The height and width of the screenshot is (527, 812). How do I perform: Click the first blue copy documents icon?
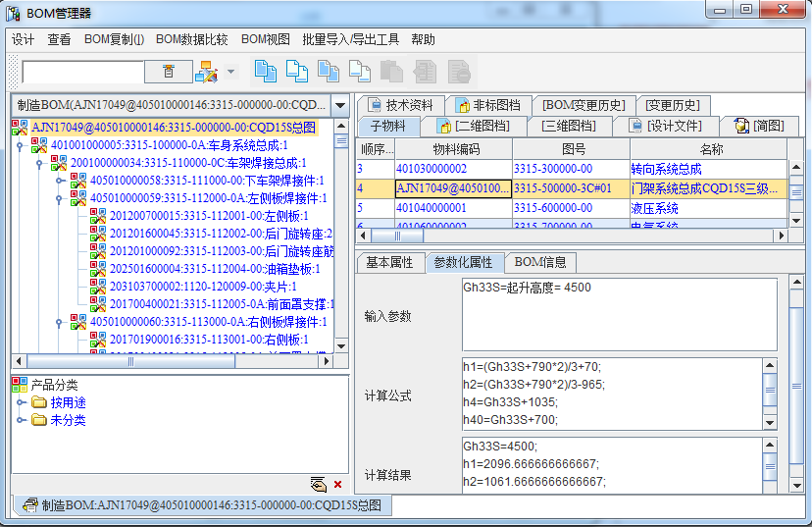[x=265, y=72]
